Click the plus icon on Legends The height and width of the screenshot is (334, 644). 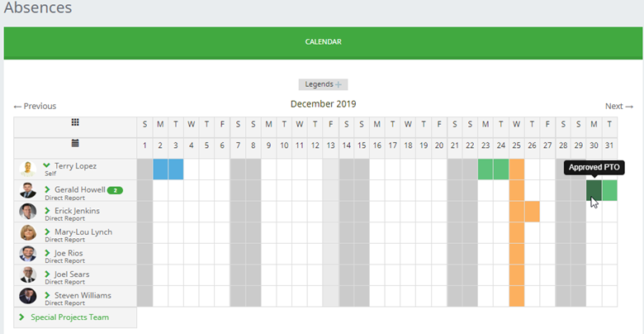[x=339, y=84]
